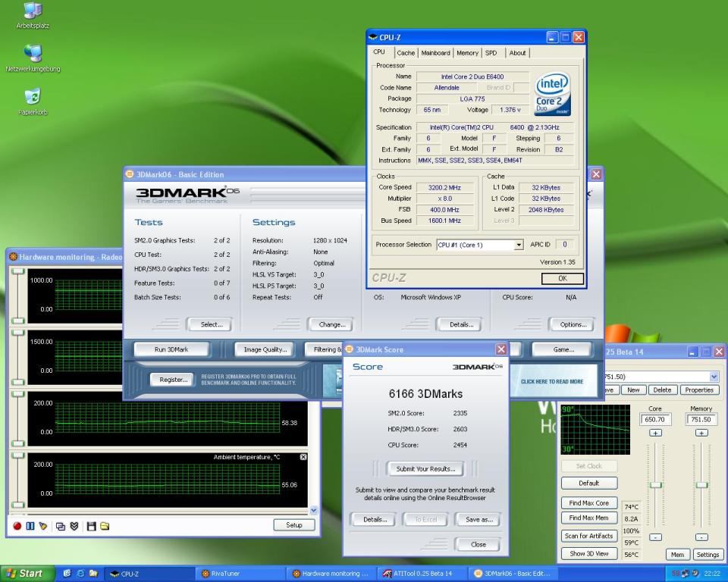Open Papierkorb recycle bin icon

[x=33, y=102]
